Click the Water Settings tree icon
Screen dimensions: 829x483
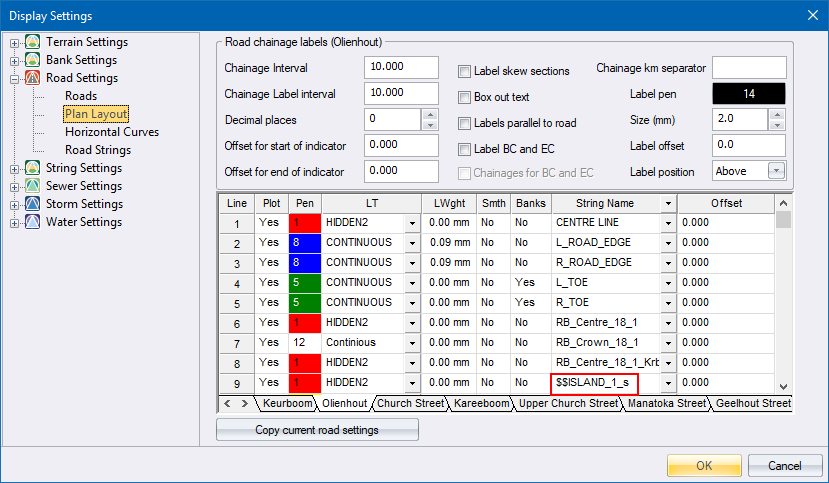33,222
